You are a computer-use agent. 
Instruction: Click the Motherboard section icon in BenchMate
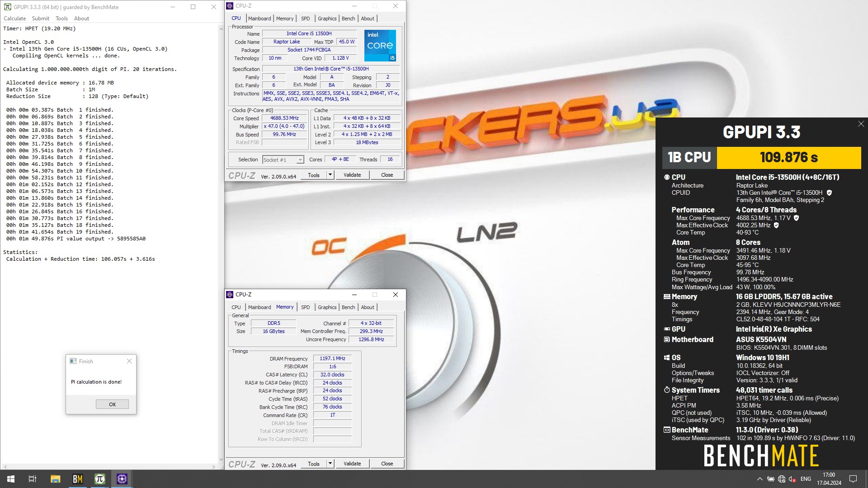click(667, 340)
